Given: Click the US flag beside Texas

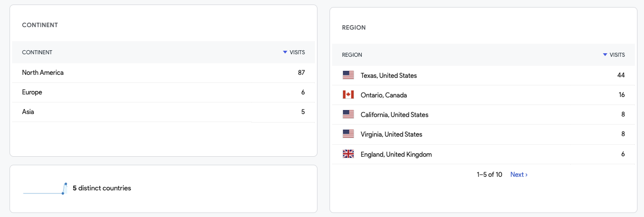Looking at the screenshot, I should pyautogui.click(x=348, y=75).
